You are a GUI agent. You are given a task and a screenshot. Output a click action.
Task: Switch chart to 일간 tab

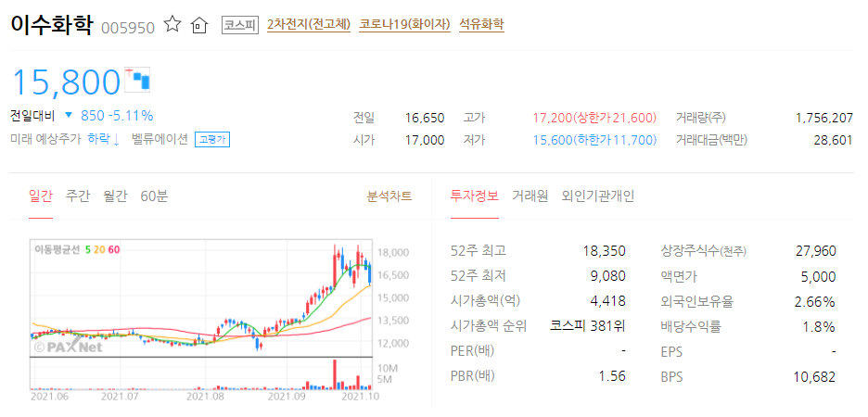click(41, 196)
